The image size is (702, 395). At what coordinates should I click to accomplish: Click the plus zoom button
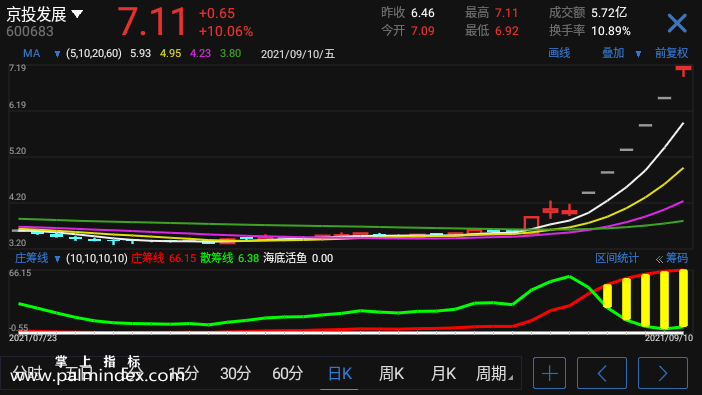point(549,373)
